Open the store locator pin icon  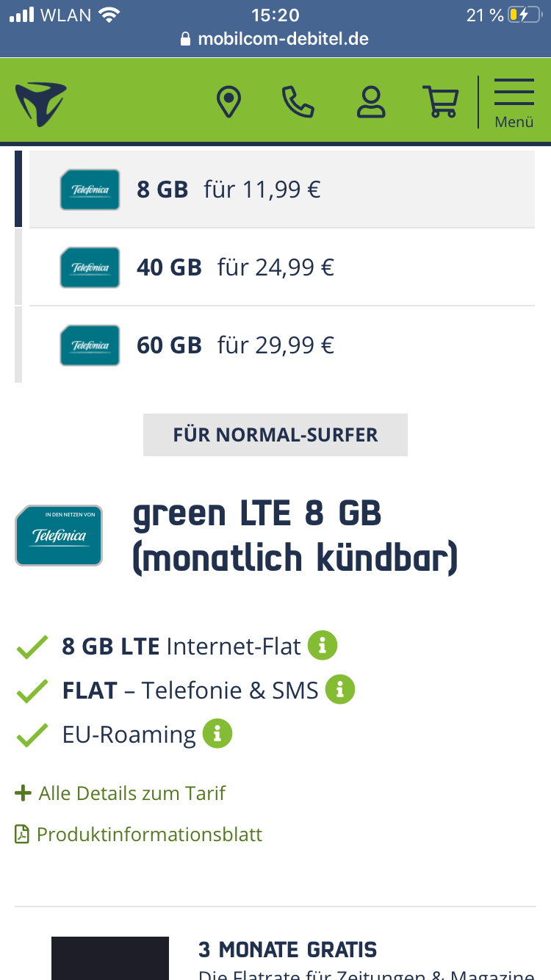(229, 102)
